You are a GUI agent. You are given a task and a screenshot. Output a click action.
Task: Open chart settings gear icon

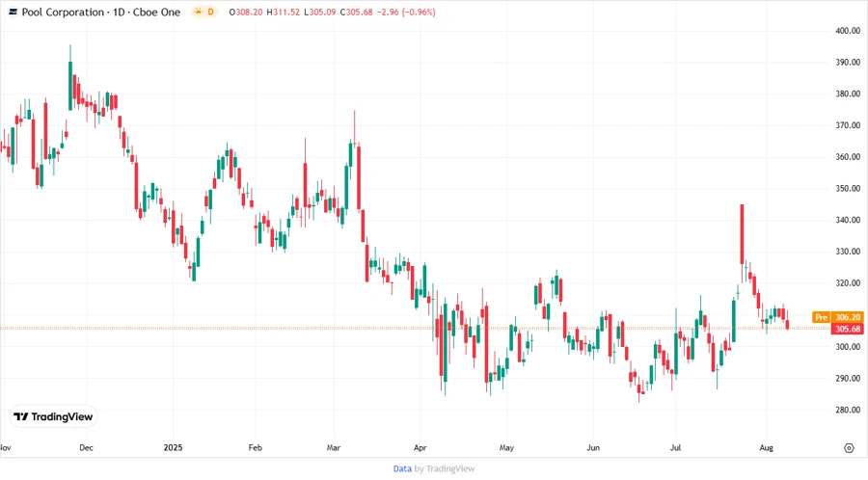click(849, 448)
